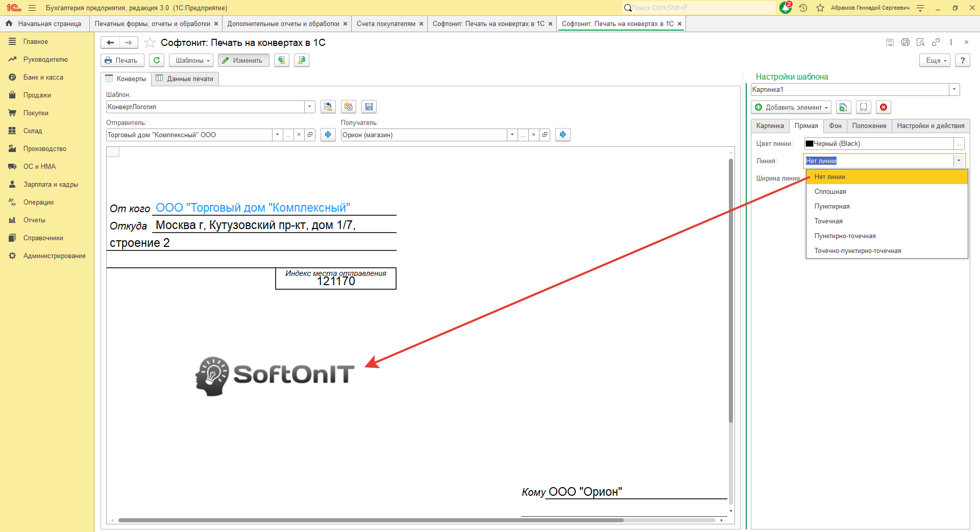Click the copy element icon with green plus
The width and height of the screenshot is (980, 532).
tap(843, 107)
